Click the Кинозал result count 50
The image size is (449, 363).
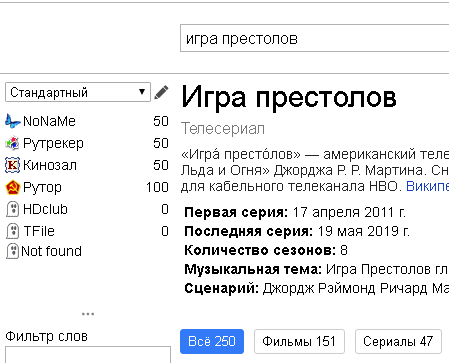click(161, 165)
